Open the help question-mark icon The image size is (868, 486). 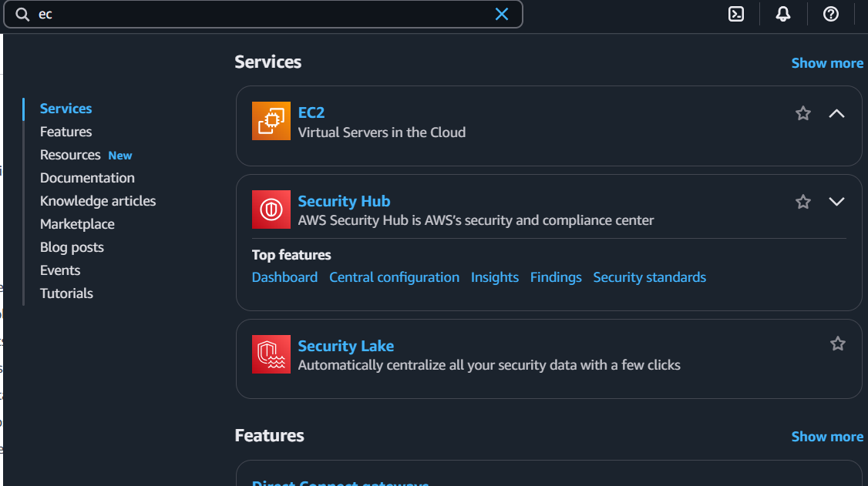[830, 14]
